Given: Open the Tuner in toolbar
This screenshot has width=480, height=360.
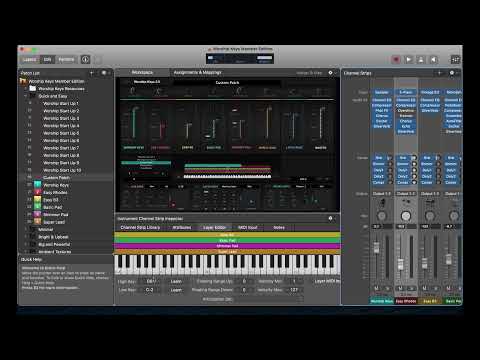Looking at the screenshot, I should click(421, 60).
